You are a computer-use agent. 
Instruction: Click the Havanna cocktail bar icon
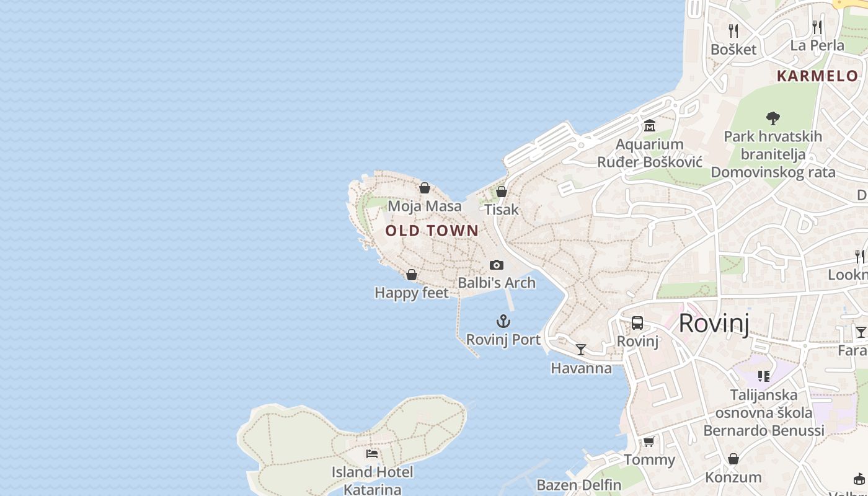pos(581,350)
